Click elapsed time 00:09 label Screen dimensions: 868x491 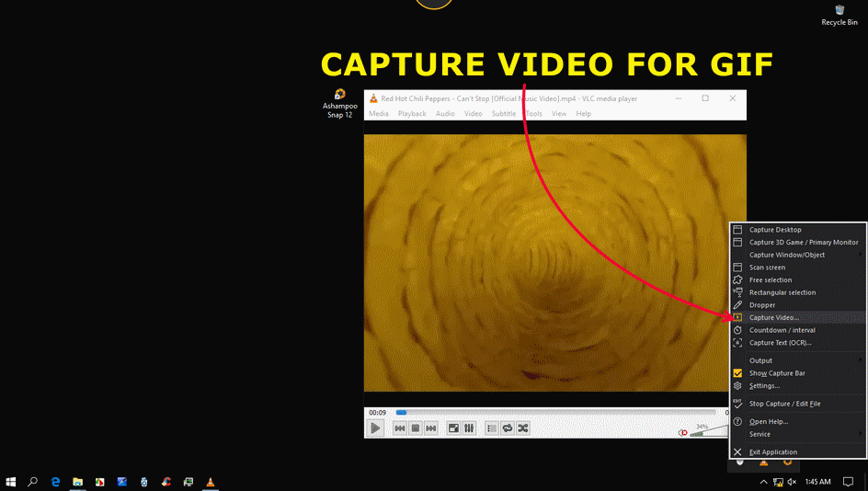point(377,413)
